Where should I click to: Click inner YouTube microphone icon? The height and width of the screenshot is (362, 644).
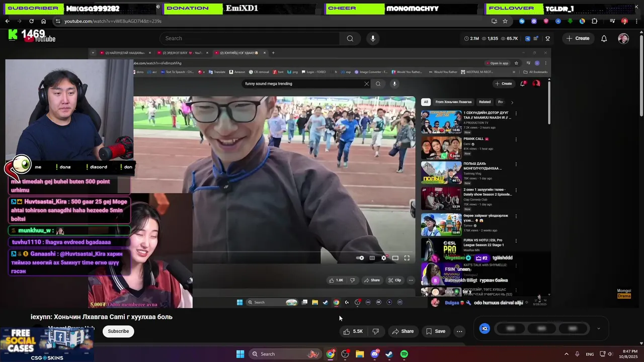[x=394, y=84]
